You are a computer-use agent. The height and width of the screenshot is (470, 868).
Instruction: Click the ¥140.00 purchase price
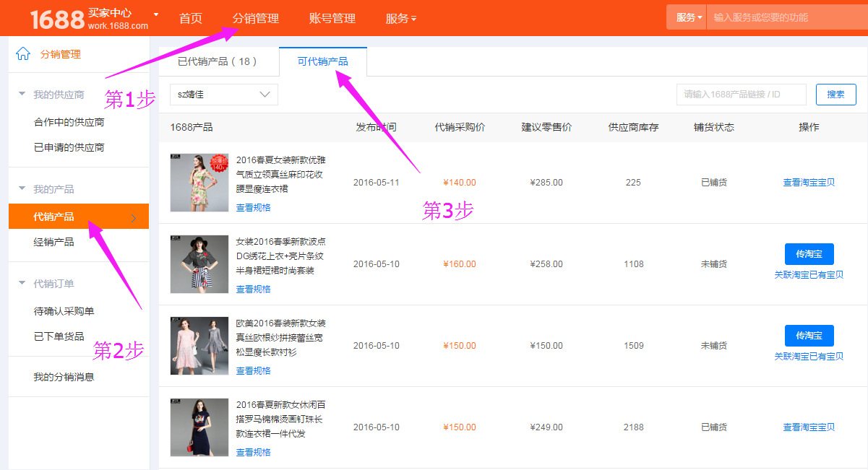[460, 183]
